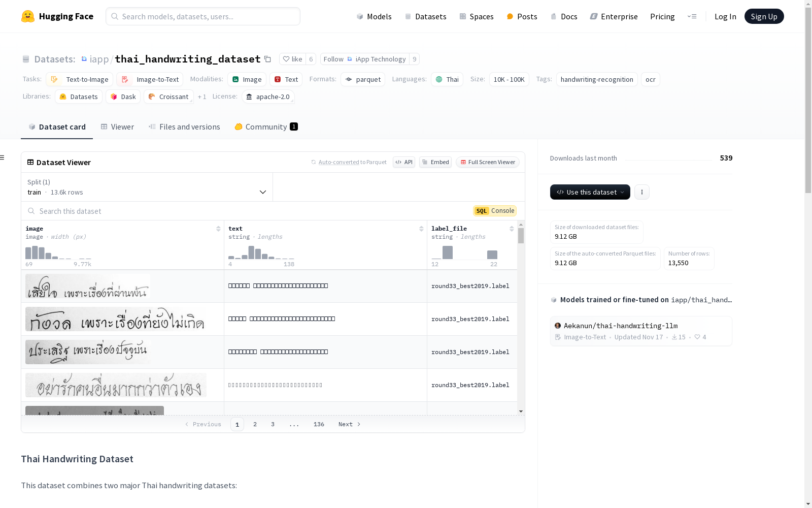Click the Croissant library tag
The width and height of the screenshot is (812, 508).
click(x=168, y=97)
